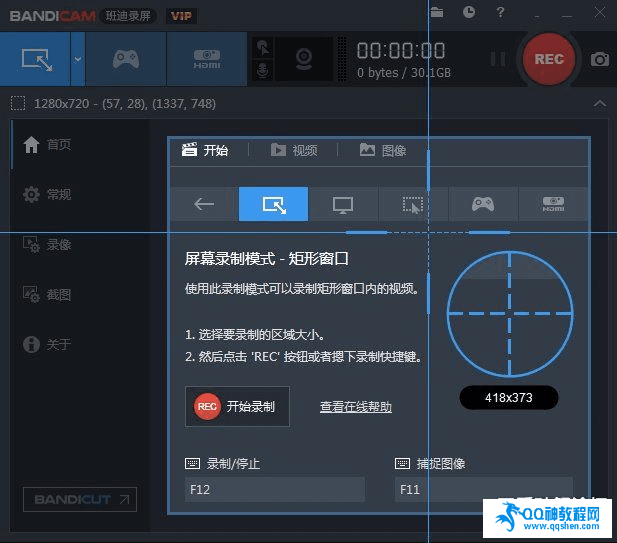617x543 pixels.
Task: Pause the recording with the pause button
Action: point(498,59)
